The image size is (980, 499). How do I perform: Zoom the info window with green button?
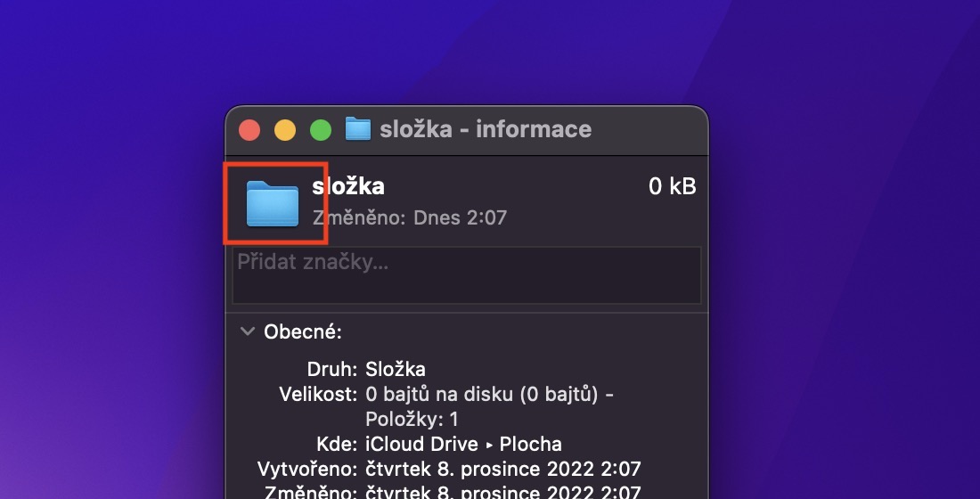pyautogui.click(x=321, y=130)
